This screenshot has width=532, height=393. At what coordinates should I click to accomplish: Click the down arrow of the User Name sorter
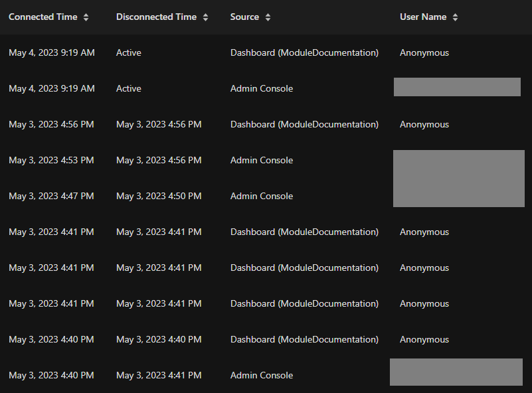tap(455, 19)
